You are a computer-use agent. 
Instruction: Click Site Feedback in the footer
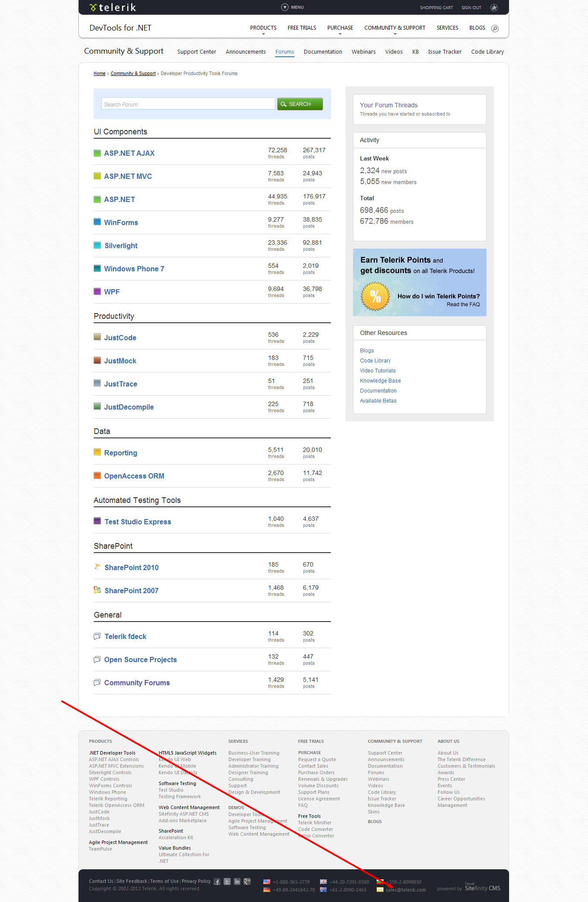coord(132,881)
